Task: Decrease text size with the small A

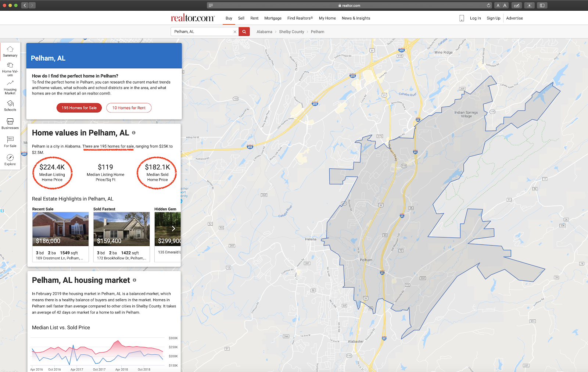Action: coord(498,6)
